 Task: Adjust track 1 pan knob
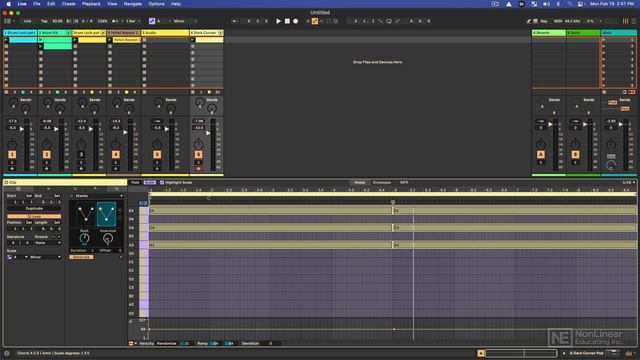point(12,144)
